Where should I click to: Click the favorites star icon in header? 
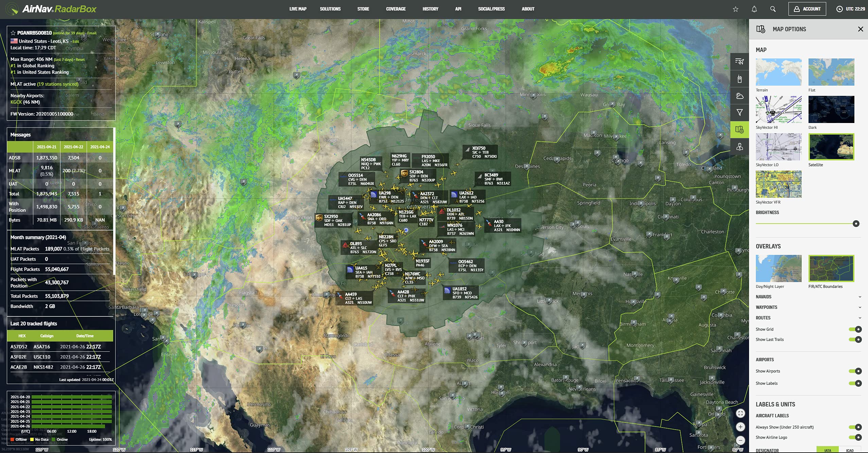735,9
